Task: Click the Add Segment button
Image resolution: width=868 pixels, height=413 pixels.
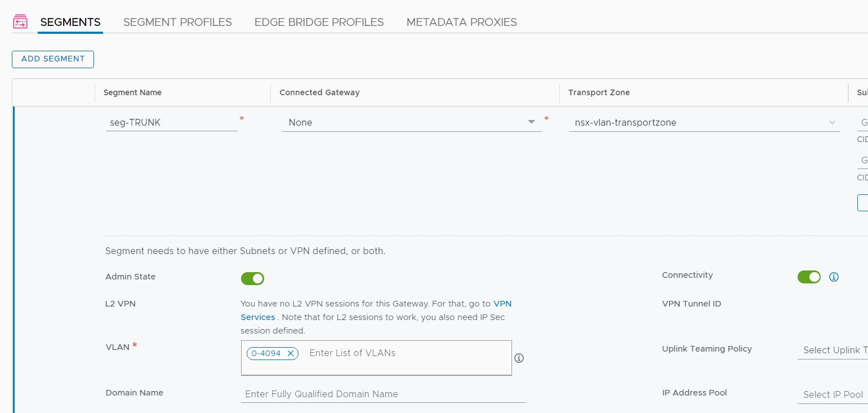Action: 53,59
